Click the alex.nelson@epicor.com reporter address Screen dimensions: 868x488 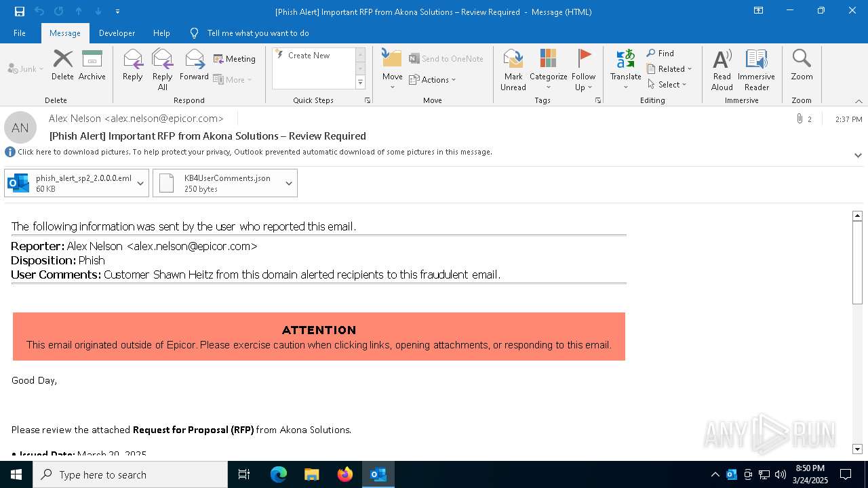pos(192,246)
